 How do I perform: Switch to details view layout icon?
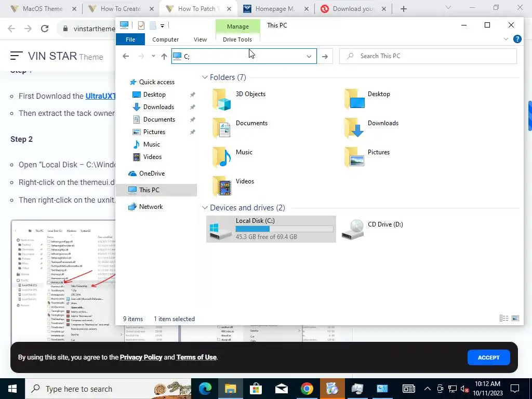point(504,318)
